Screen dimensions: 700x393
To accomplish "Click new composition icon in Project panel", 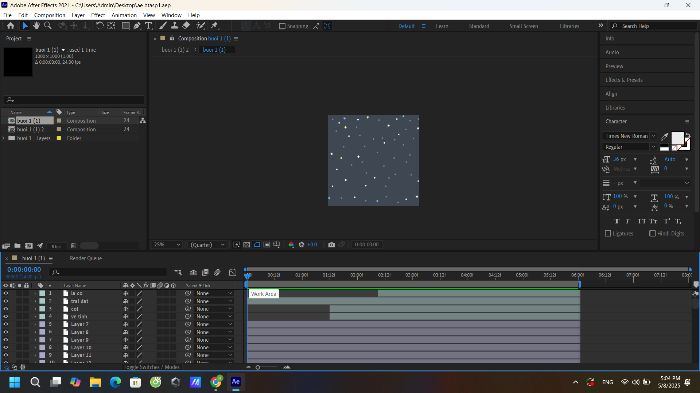I will [x=29, y=246].
